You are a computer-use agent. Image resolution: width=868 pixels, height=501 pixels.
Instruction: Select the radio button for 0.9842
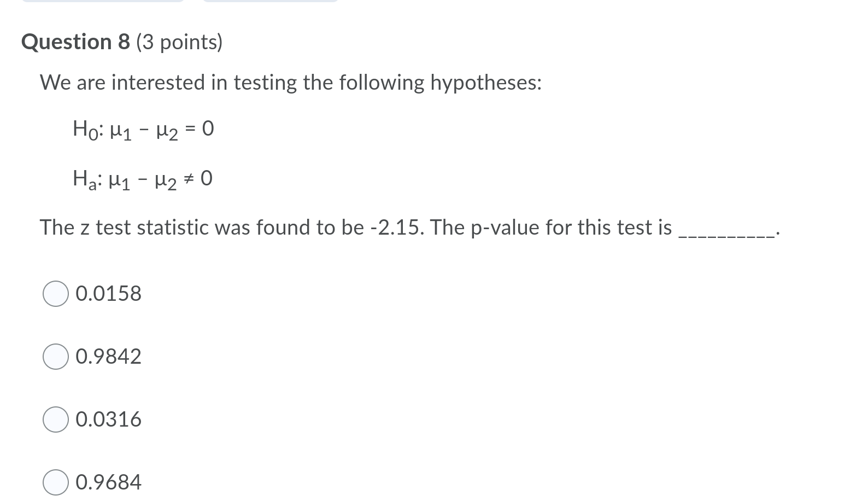tap(55, 357)
